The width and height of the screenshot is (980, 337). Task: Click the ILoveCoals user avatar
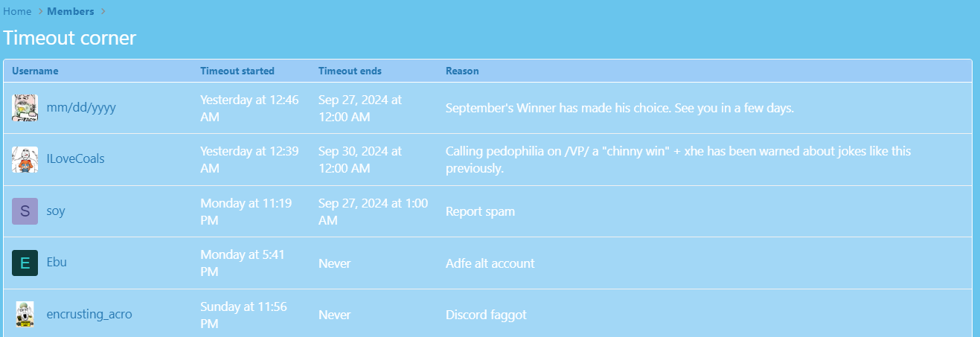pos(25,159)
